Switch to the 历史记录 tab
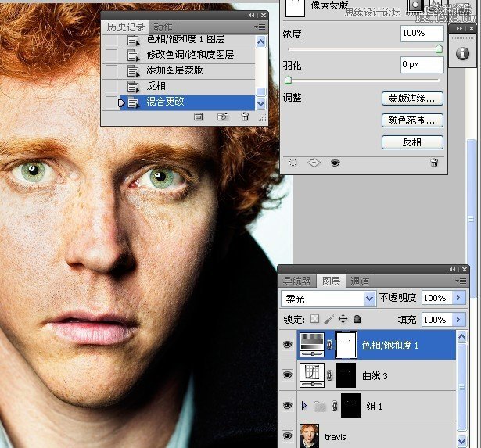 pos(125,27)
